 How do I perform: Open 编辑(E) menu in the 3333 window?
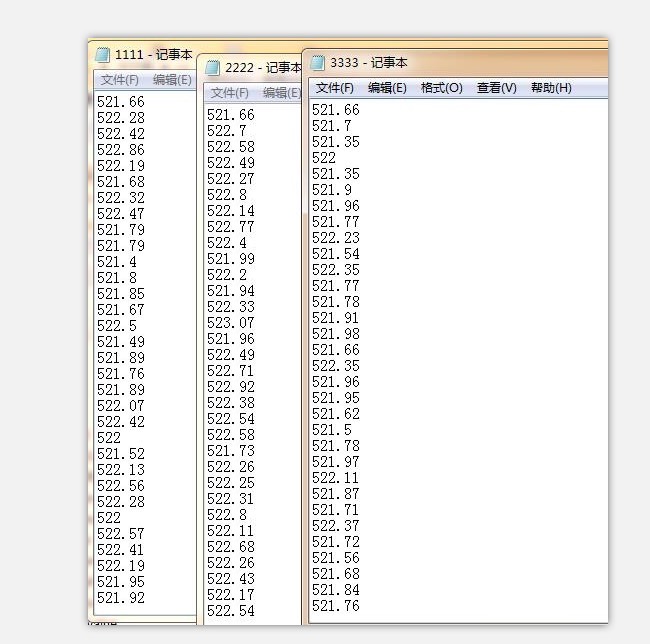[387, 88]
